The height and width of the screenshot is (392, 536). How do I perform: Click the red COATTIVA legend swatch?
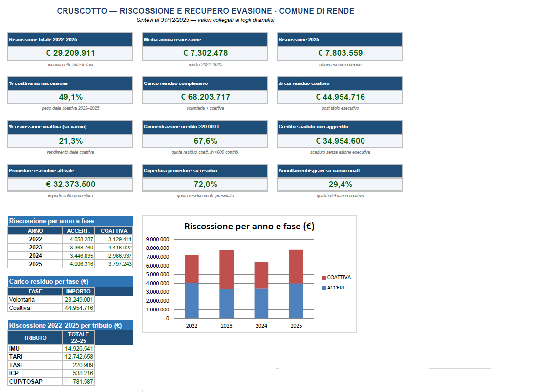[324, 278]
